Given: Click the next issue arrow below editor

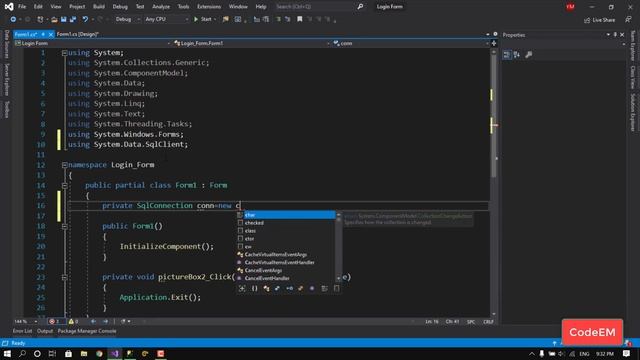Looking at the screenshot, I should (x=105, y=322).
